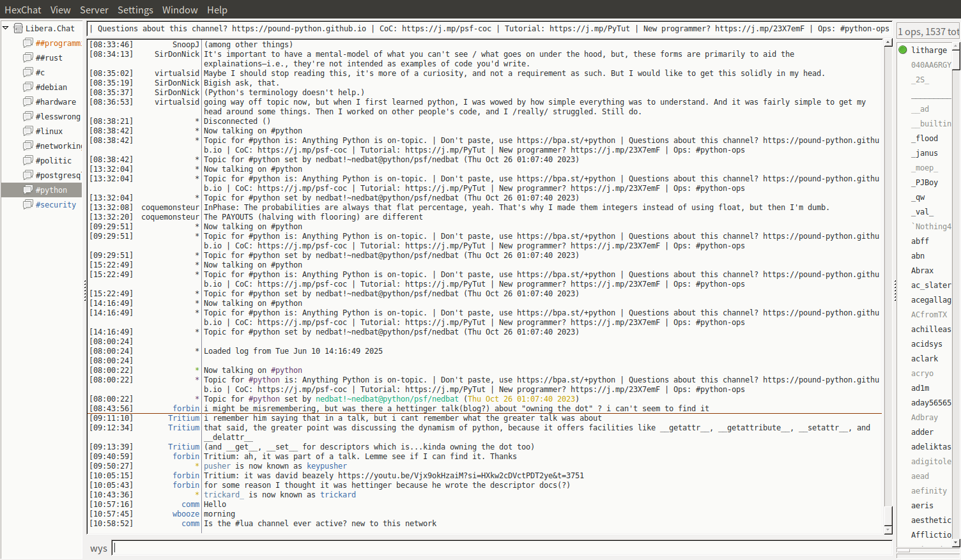This screenshot has width=961, height=560.
Task: Click the keypusher nickname in chat
Action: (x=327, y=466)
